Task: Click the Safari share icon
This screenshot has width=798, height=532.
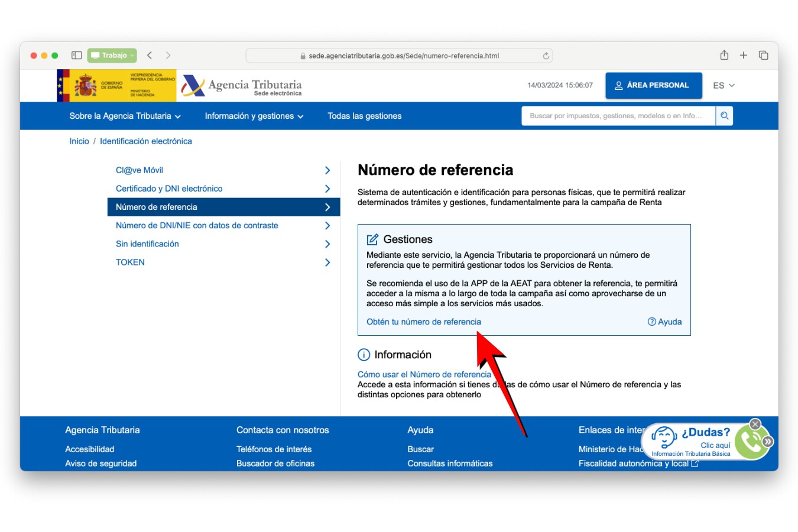Action: tap(724, 55)
